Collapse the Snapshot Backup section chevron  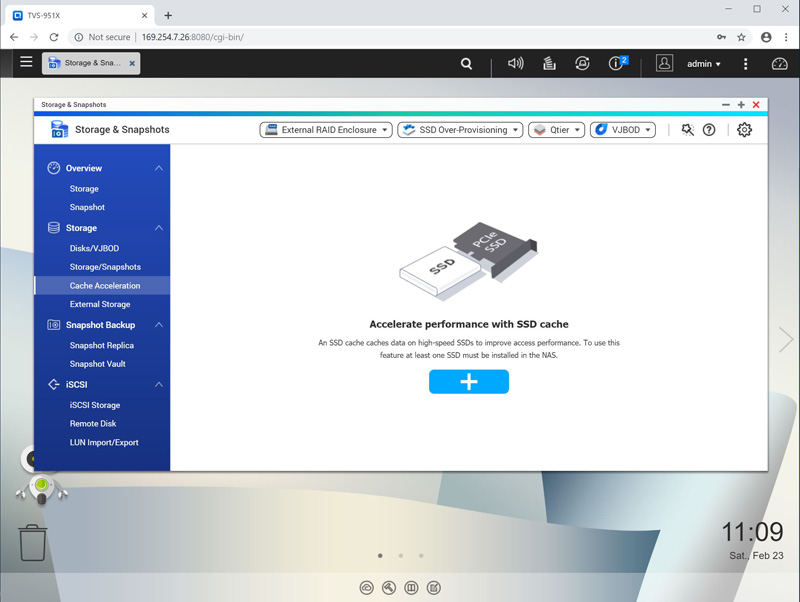pyautogui.click(x=159, y=324)
